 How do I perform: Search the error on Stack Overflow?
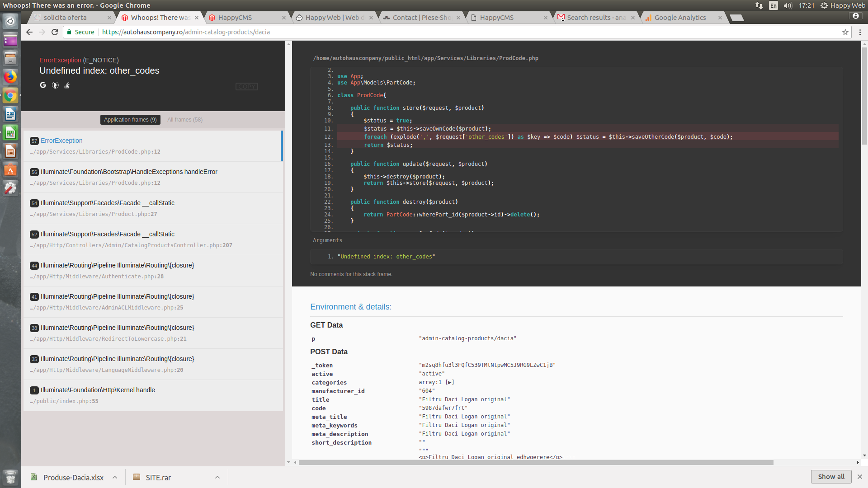[67, 85]
